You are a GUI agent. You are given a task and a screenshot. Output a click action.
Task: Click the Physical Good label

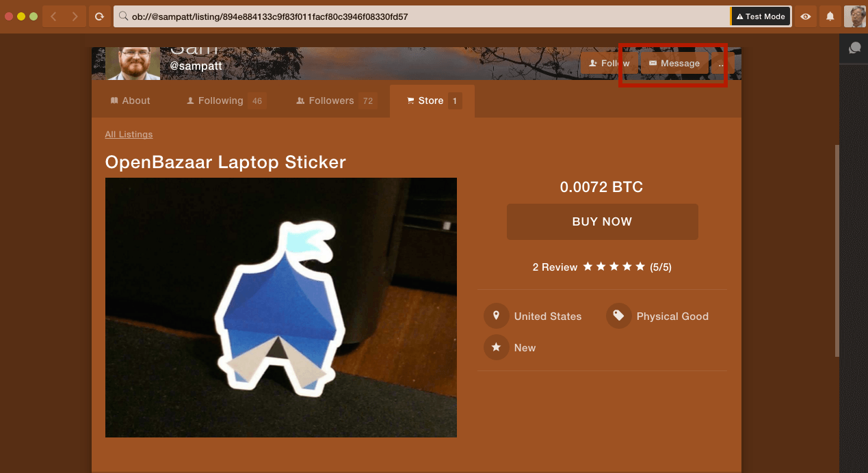pos(672,316)
